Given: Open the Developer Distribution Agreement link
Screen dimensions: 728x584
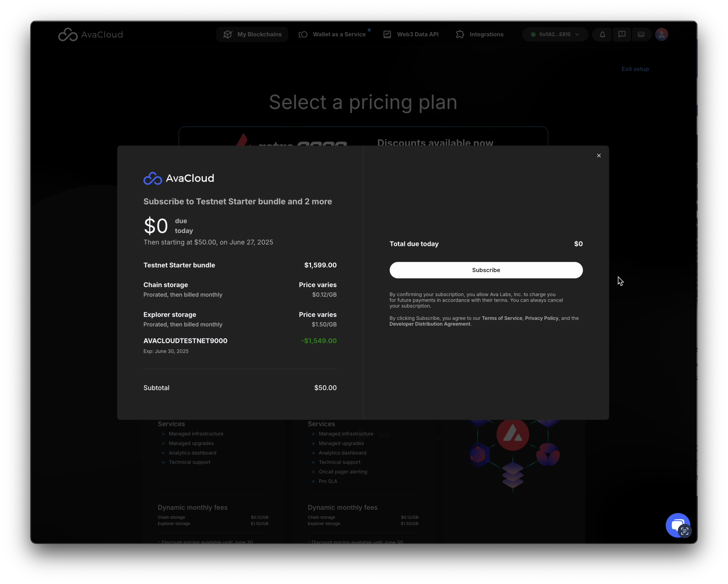Looking at the screenshot, I should (x=430, y=324).
